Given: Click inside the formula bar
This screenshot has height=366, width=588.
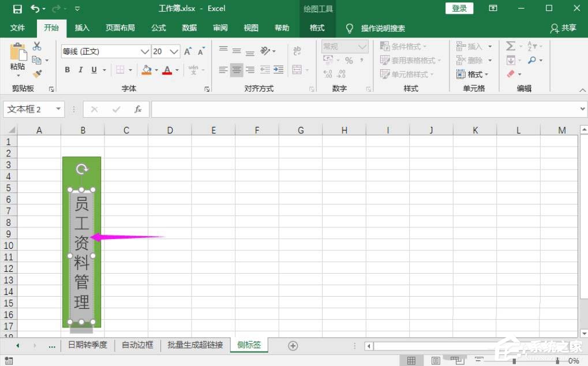Looking at the screenshot, I should [346, 109].
